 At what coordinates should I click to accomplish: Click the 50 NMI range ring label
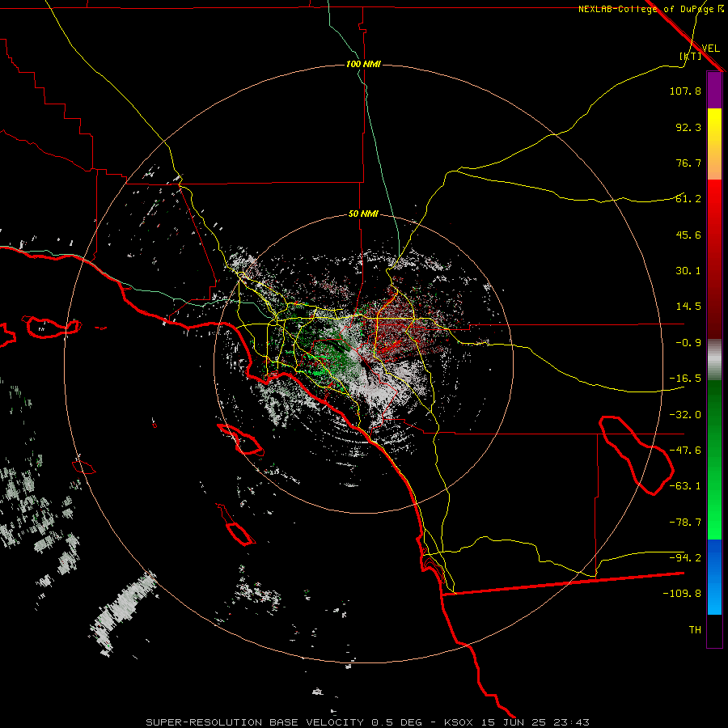(363, 214)
